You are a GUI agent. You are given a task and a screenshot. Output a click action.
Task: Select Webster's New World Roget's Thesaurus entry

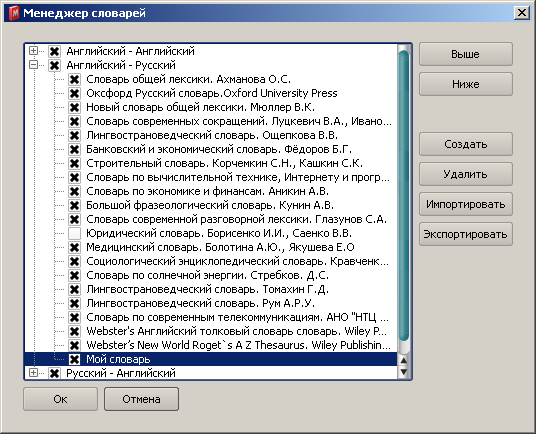tap(238, 345)
